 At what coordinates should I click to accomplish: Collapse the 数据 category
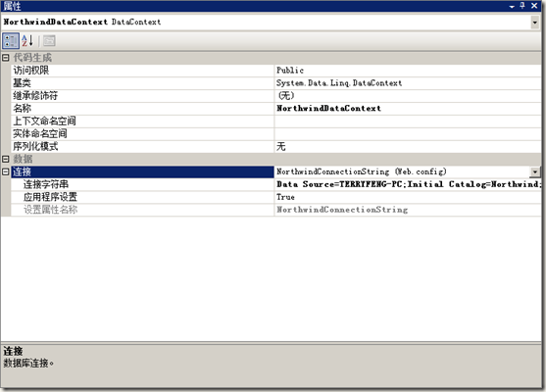6,159
